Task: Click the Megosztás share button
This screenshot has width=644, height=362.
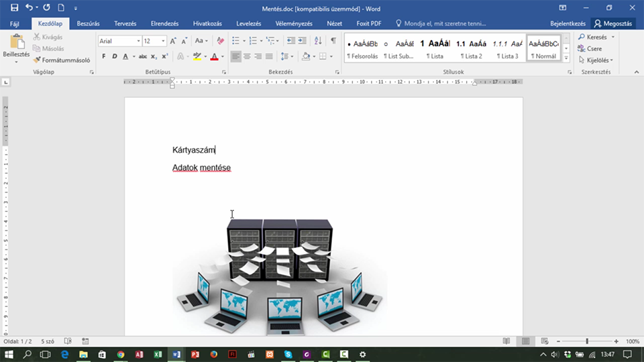Action: [612, 23]
